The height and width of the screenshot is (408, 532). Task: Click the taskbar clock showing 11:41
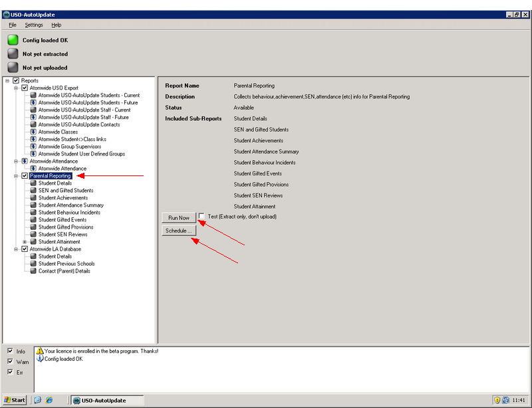click(x=518, y=400)
